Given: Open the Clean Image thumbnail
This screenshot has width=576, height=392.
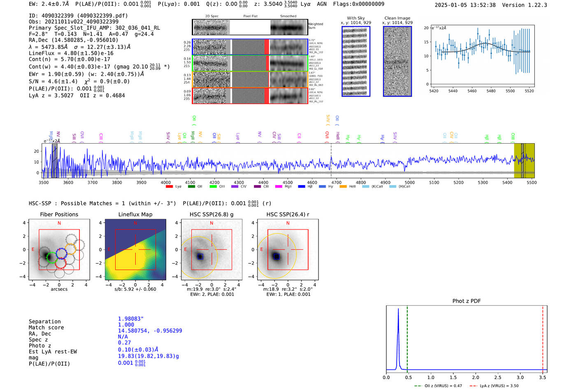Looking at the screenshot, I should (x=397, y=61).
